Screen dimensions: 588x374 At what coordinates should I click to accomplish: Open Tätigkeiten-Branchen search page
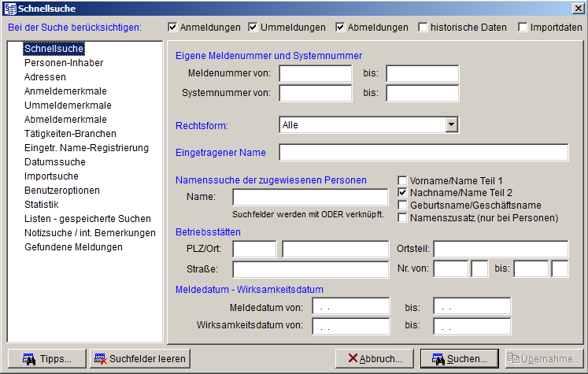tap(70, 134)
